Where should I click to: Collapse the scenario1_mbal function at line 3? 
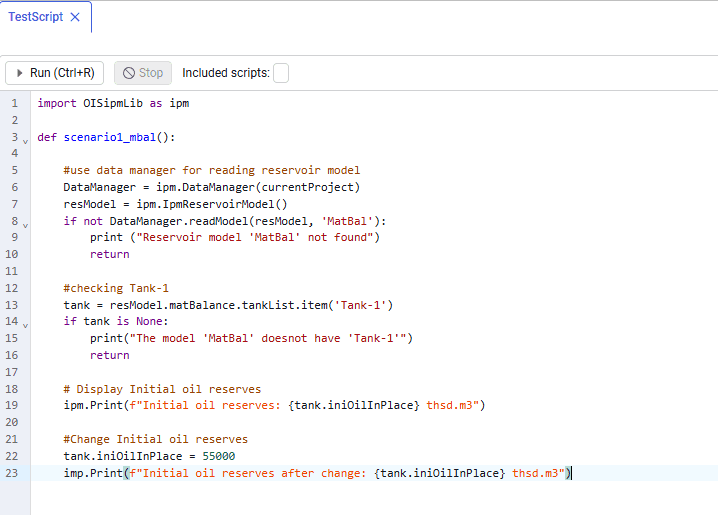click(26, 141)
